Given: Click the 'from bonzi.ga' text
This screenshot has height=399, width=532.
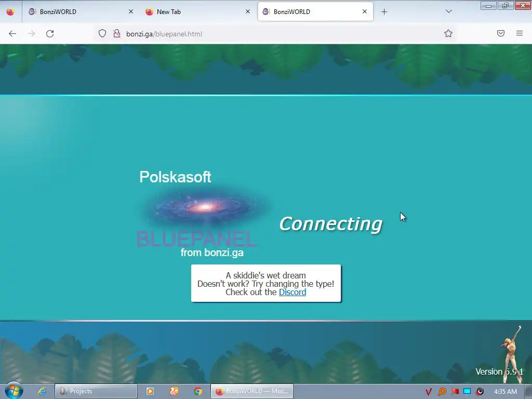Looking at the screenshot, I should pyautogui.click(x=212, y=253).
